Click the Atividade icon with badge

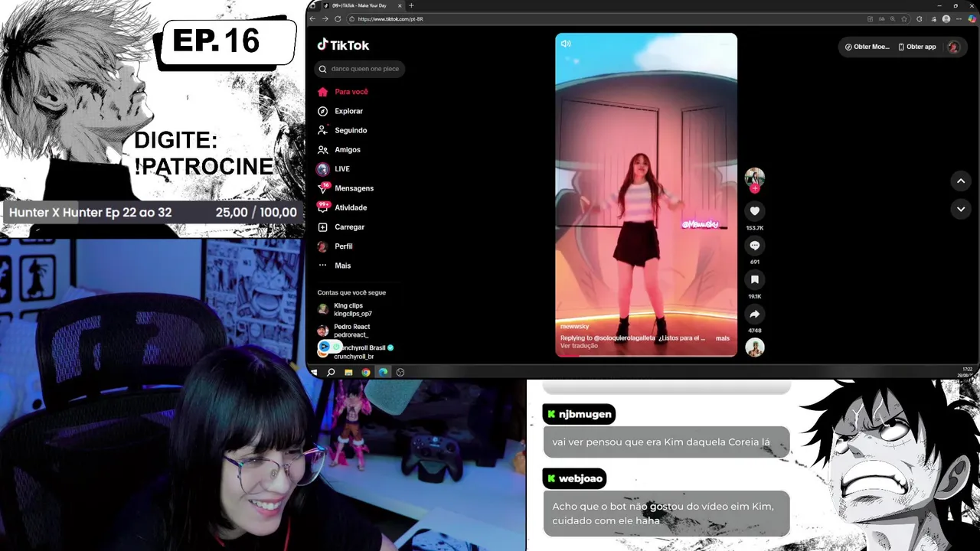point(323,207)
